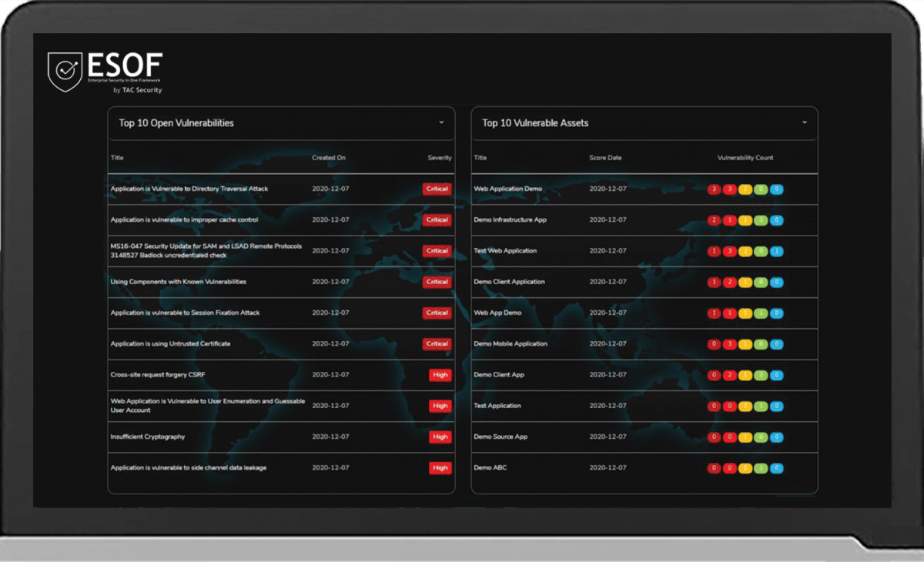Click green count pill for Demo Client Application
924x562 pixels.
pos(761,282)
